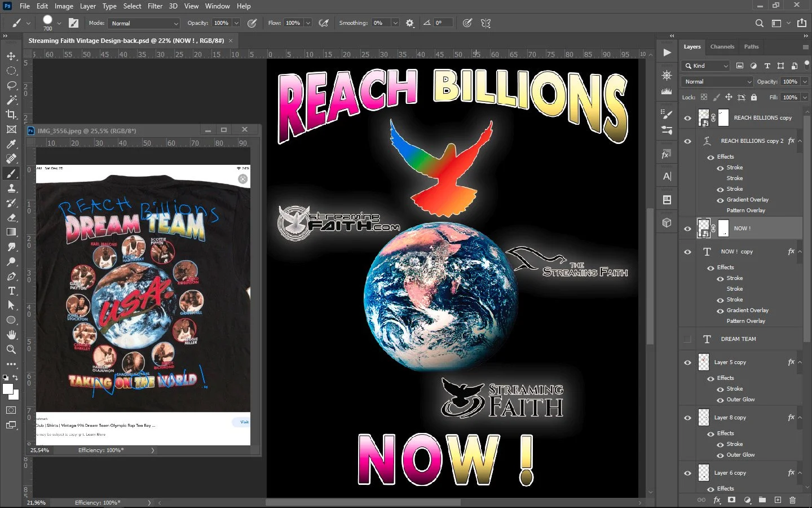Click Delete layer trash icon
The width and height of the screenshot is (812, 508).
point(792,500)
